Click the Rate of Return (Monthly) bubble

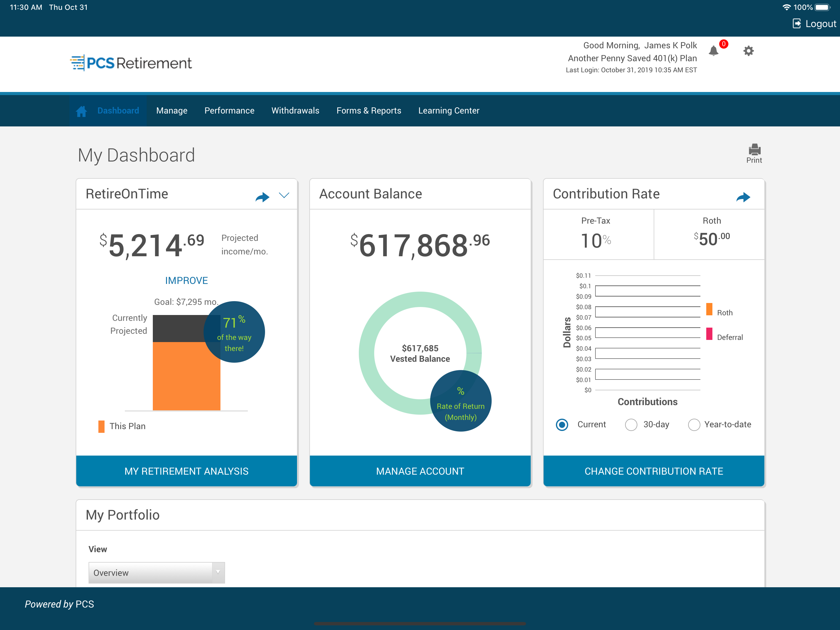click(x=461, y=401)
